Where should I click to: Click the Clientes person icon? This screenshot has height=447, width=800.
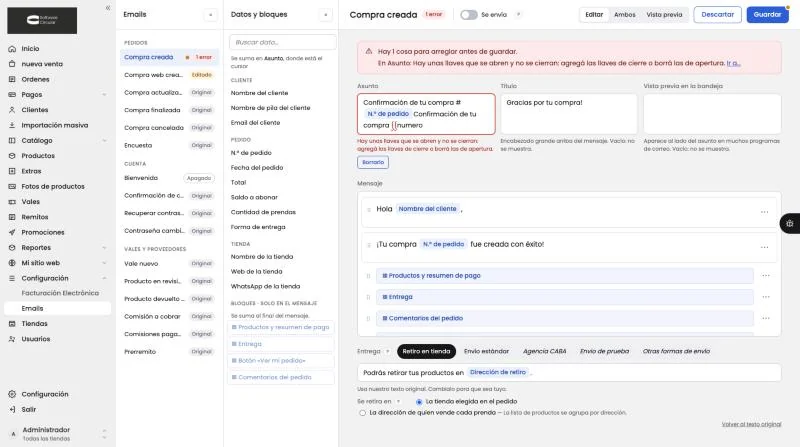click(x=12, y=110)
